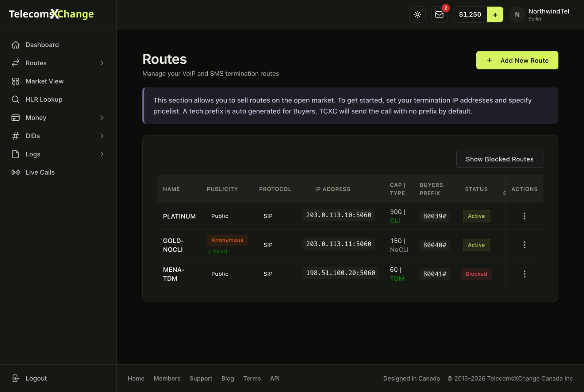Click the IP ADDRESS column header
Viewport: 584px width, 392px height.
[x=333, y=189]
